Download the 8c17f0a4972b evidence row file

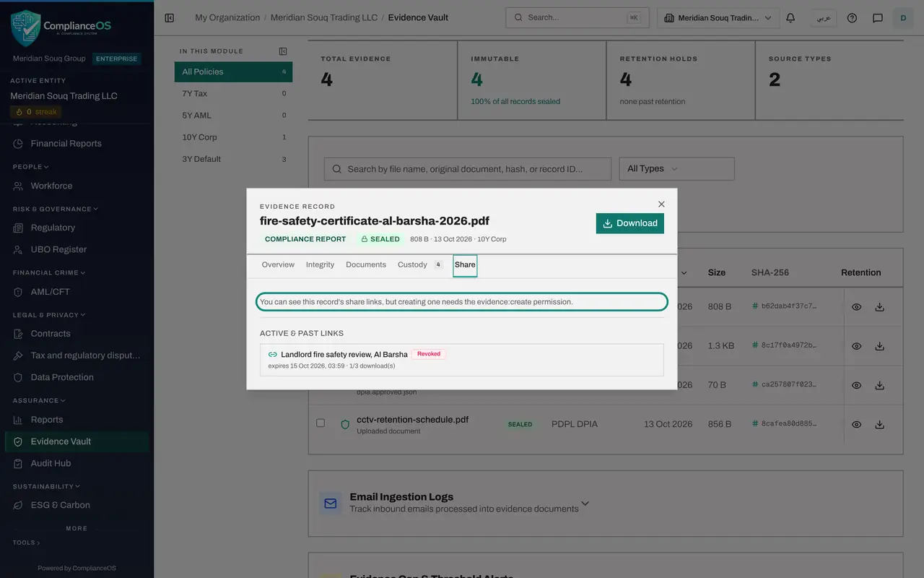pos(879,346)
